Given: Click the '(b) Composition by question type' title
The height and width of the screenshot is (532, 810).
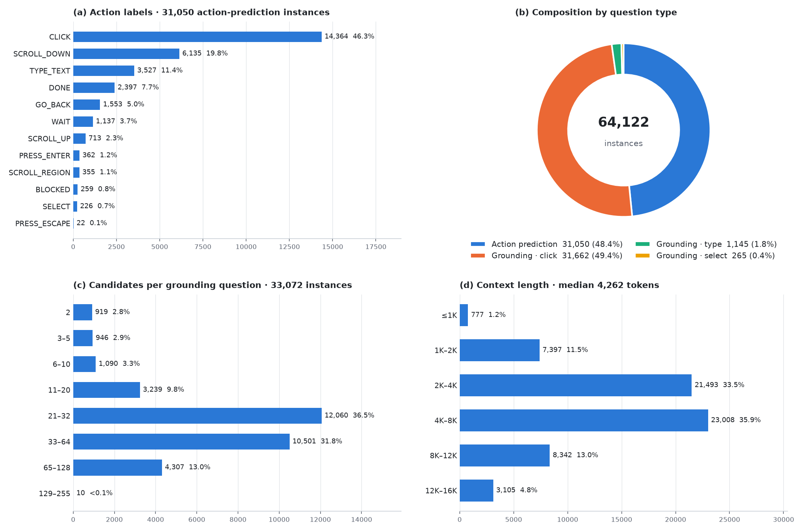Looking at the screenshot, I should click(596, 12).
